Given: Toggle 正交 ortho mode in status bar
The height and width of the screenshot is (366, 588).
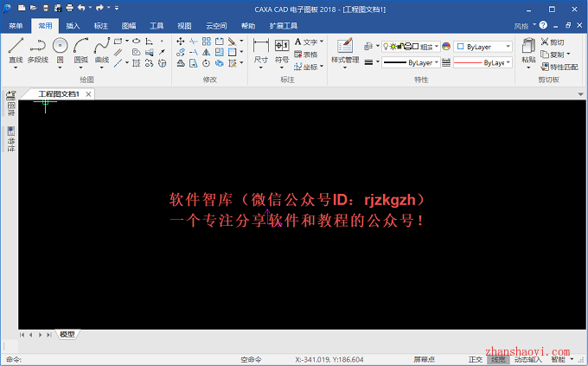Looking at the screenshot, I should [x=475, y=360].
